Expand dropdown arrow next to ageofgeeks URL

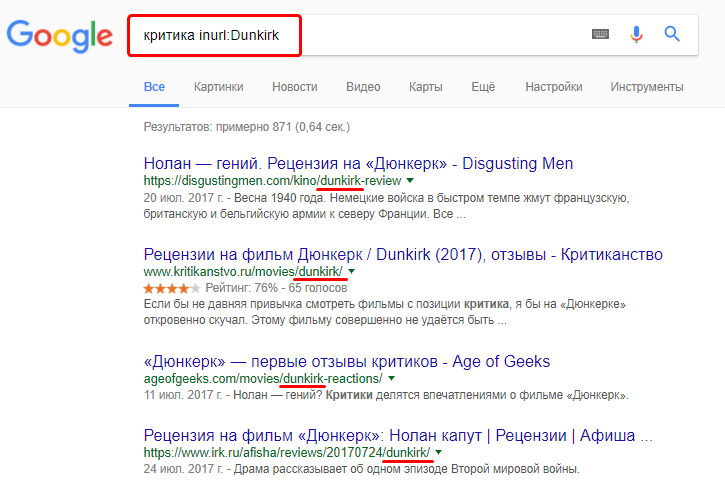392,378
